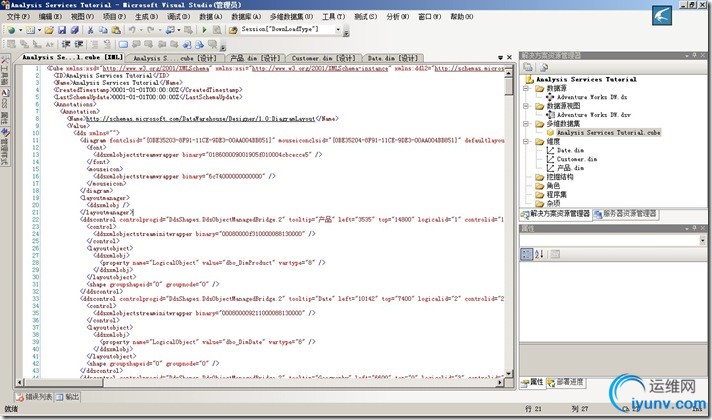712x420 pixels.
Task: Select Adventure Works DW.dsv item
Action: coord(593,115)
